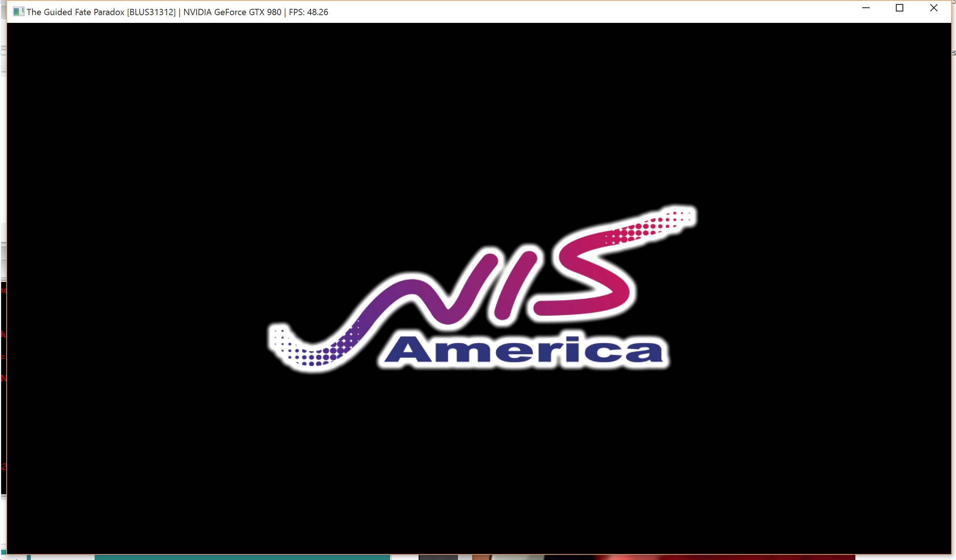This screenshot has width=956, height=560.
Task: Close The Guided Fate Paradox window
Action: [934, 8]
